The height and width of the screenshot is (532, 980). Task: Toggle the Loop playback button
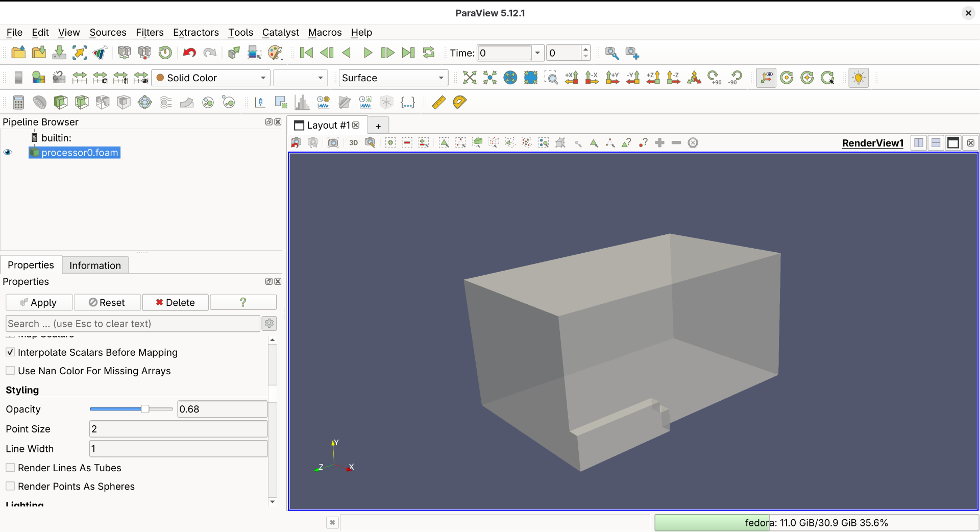pos(429,53)
